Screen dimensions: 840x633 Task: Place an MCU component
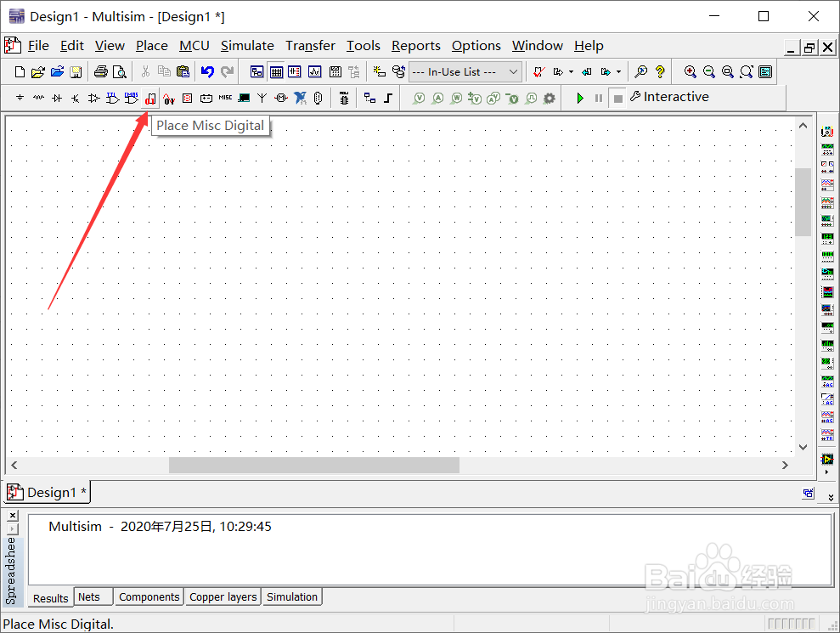(344, 98)
